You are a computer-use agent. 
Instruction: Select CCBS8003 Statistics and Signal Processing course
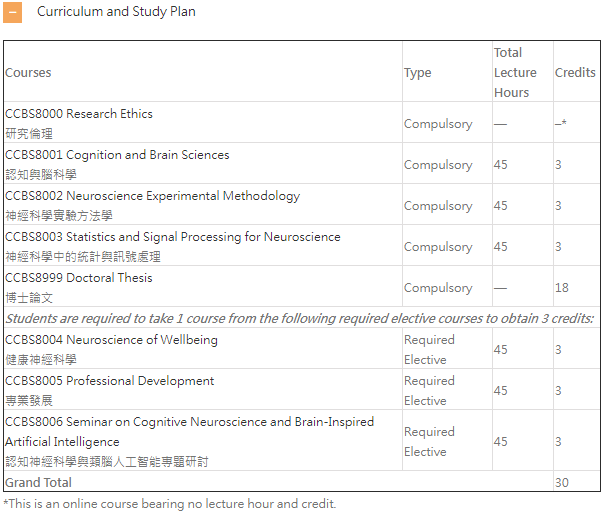tap(172, 237)
